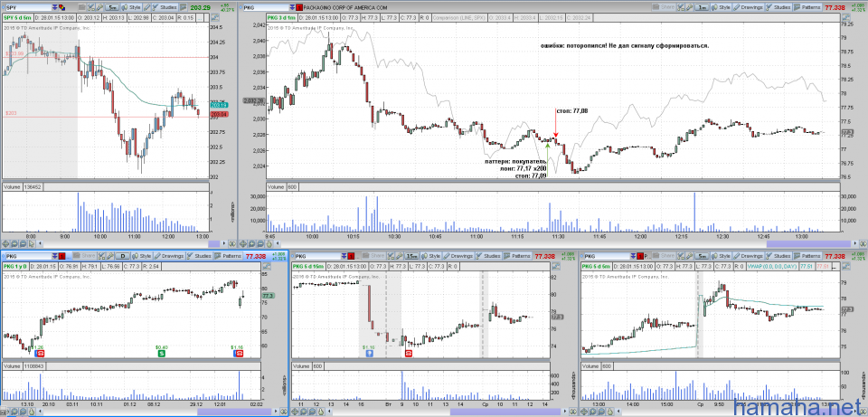Open Drawings menu in main PKG 1m chart
Screen dimensions: 868x417
[749, 7]
